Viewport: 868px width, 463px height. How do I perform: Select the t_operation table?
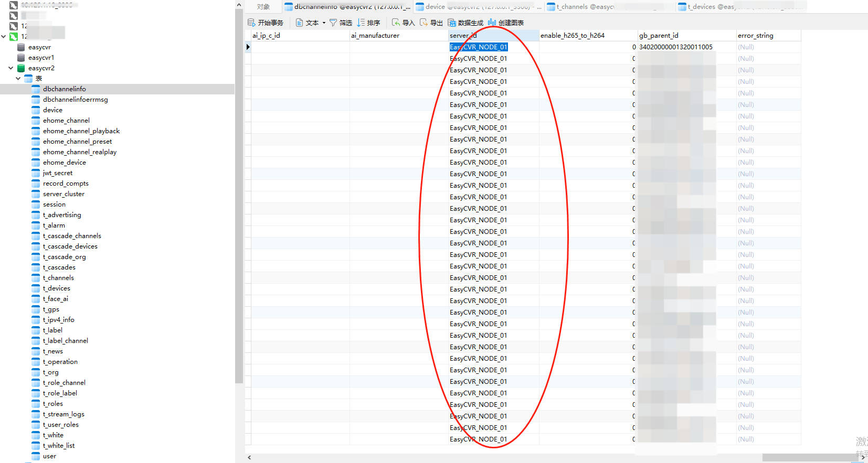coord(60,362)
